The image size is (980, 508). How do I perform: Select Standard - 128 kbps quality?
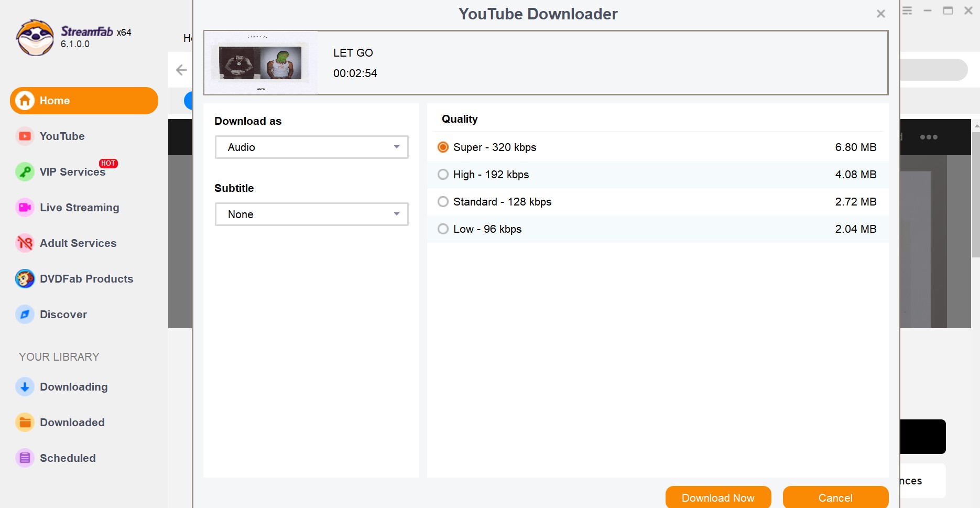point(443,202)
